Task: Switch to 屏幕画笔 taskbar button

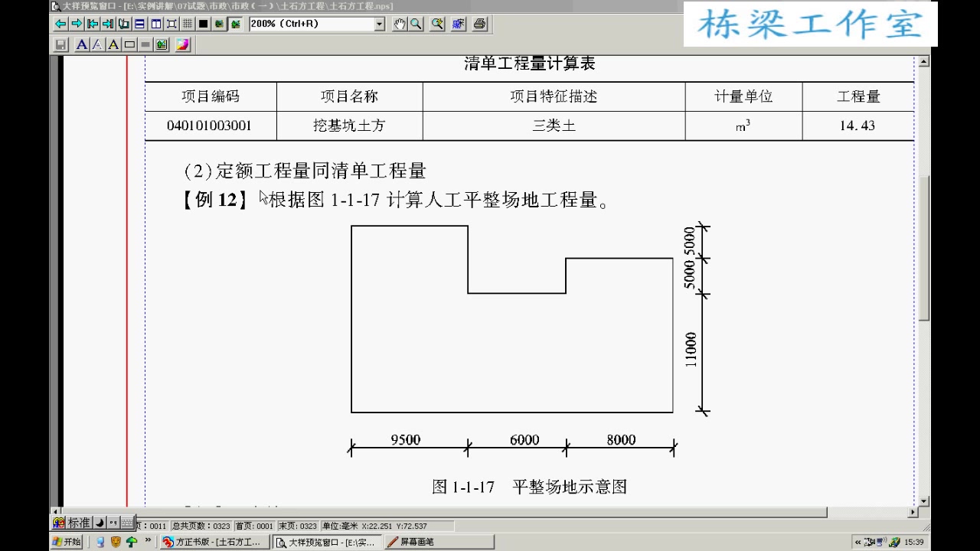Action: click(x=439, y=543)
